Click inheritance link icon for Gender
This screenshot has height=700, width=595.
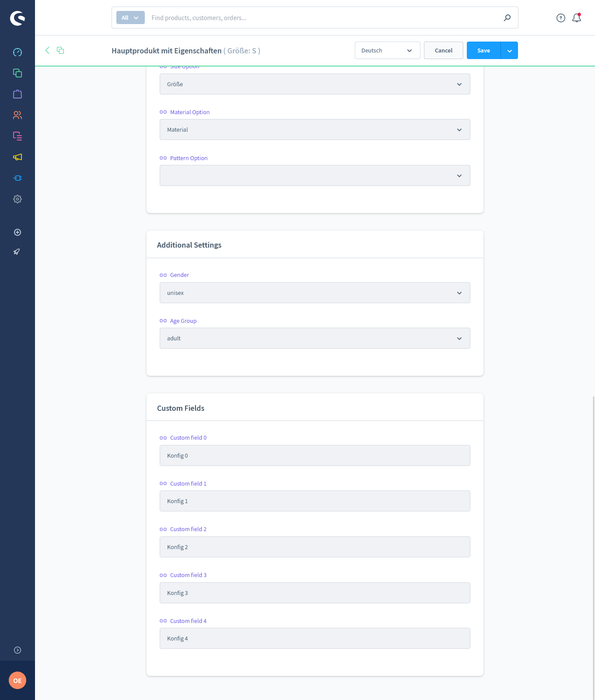coord(163,275)
